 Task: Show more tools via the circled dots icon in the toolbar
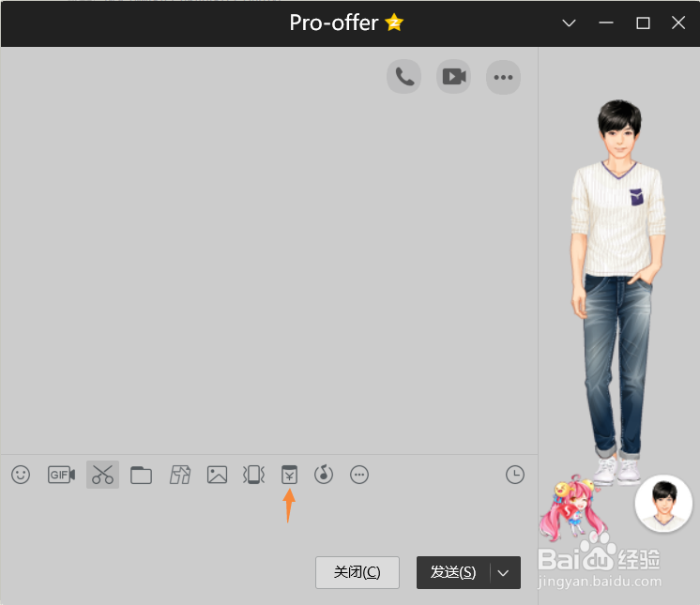point(359,475)
